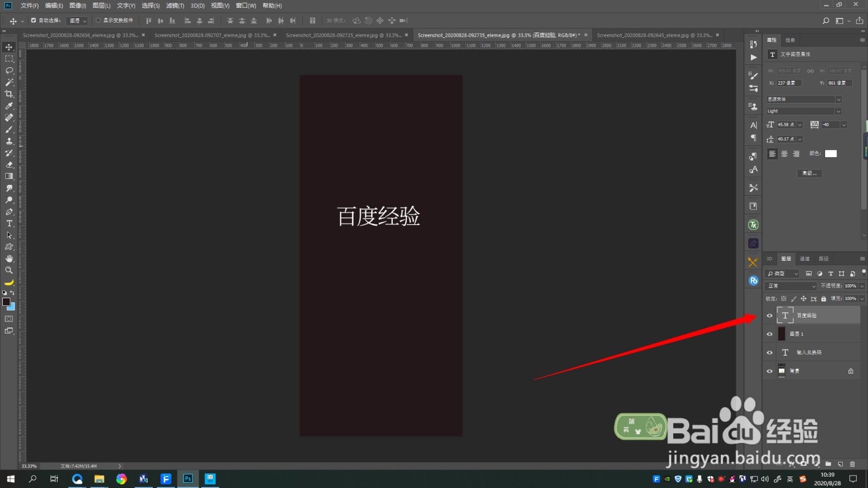Select the Clone Stamp tool
Viewport: 868px width, 488px height.
[9, 141]
